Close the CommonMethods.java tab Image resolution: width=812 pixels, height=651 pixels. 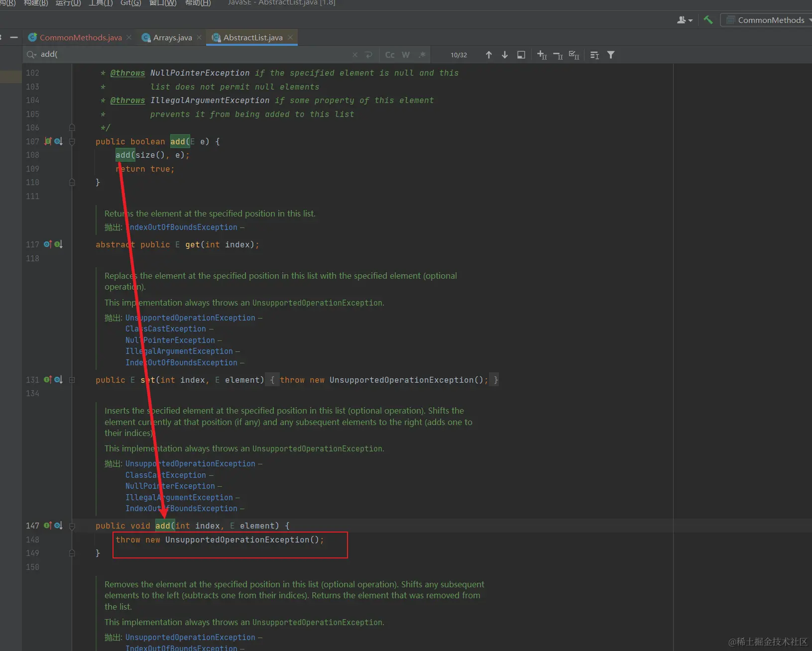point(129,37)
